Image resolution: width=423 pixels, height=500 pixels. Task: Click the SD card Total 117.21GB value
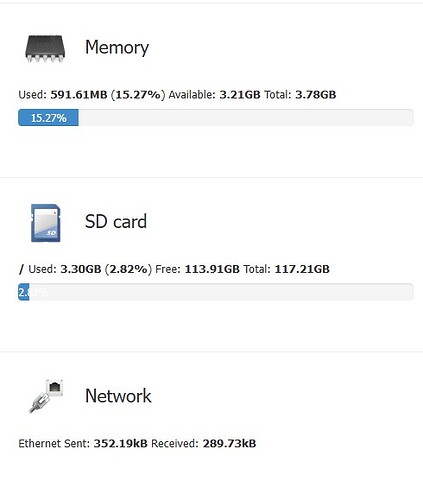click(x=302, y=269)
